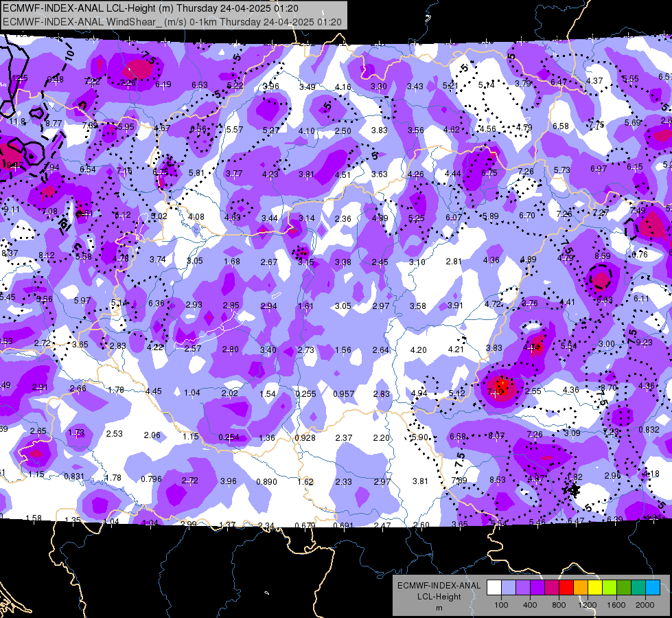Click the wind shear value 8.77
Image resolution: width=672 pixels, height=618 pixels.
coord(54,123)
